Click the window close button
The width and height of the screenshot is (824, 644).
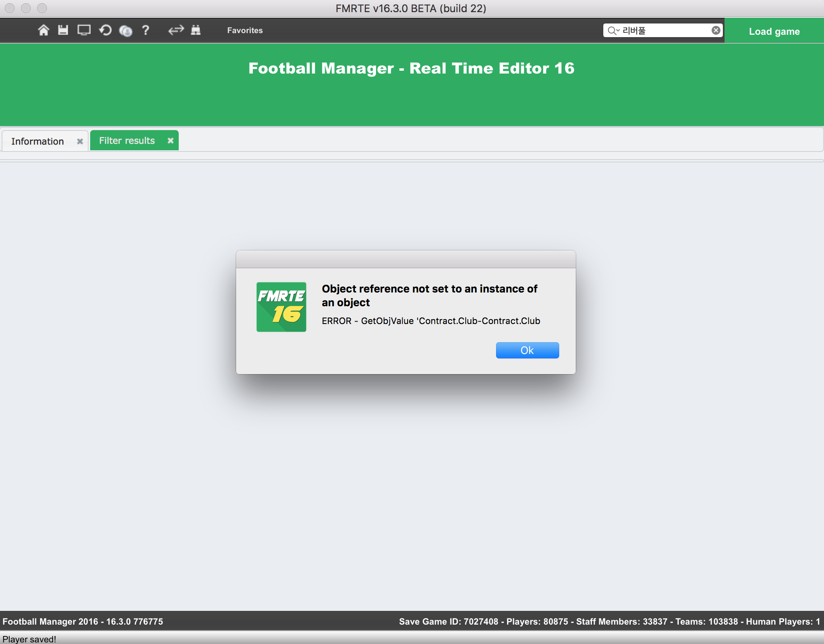10,8
